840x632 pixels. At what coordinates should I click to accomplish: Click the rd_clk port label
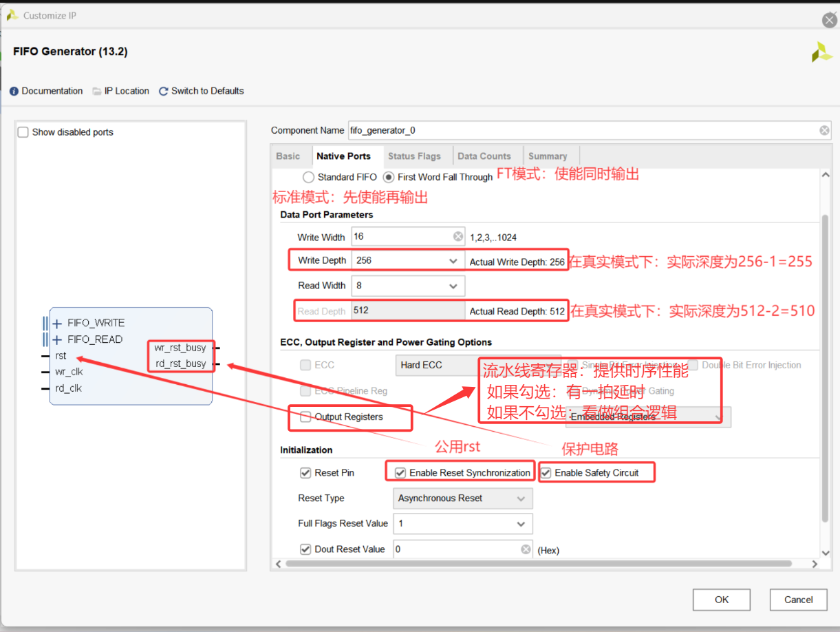pos(69,388)
